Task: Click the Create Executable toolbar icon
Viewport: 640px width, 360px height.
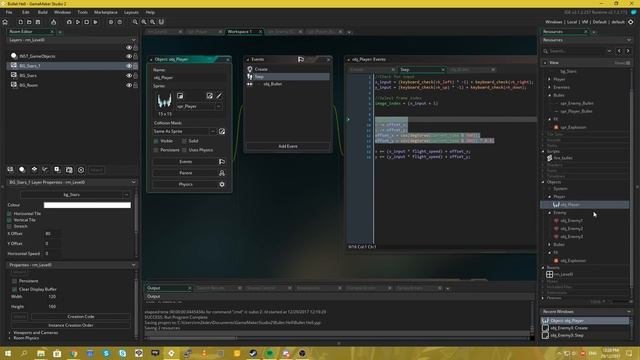Action: point(53,22)
